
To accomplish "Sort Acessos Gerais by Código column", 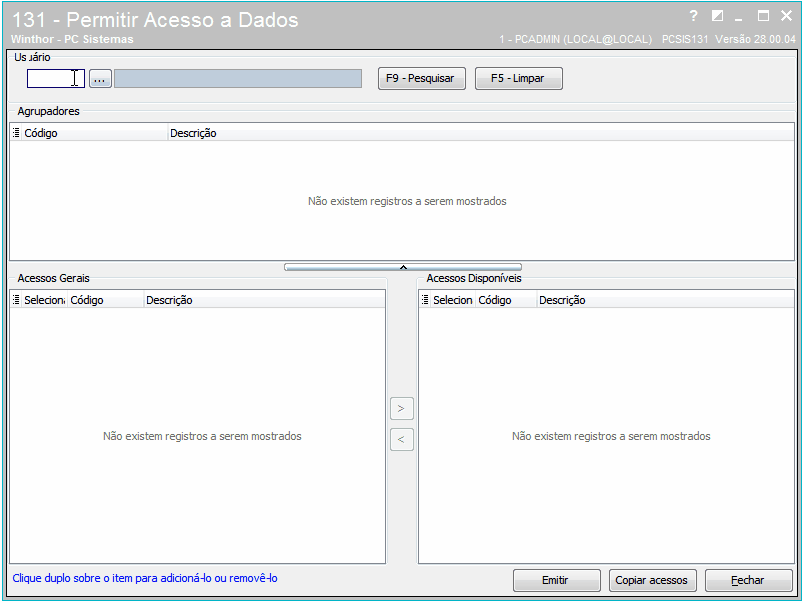I will coord(105,300).
